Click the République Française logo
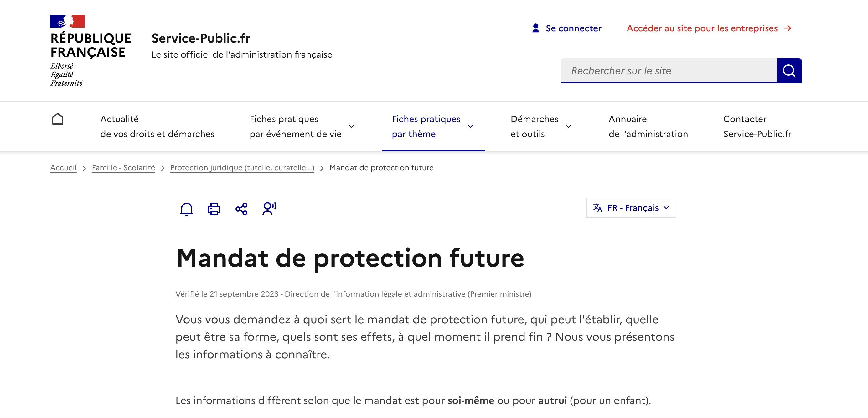Viewport: 868px width, 418px height. click(90, 50)
